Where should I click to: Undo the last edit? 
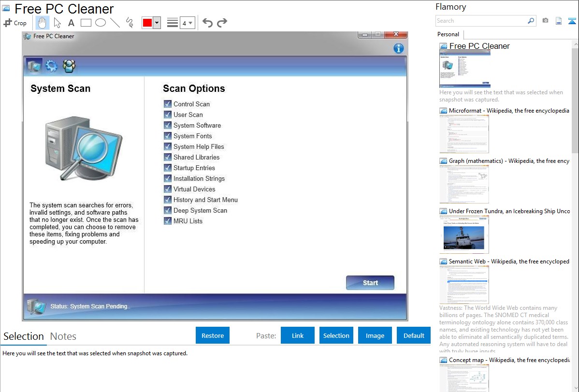pos(207,23)
